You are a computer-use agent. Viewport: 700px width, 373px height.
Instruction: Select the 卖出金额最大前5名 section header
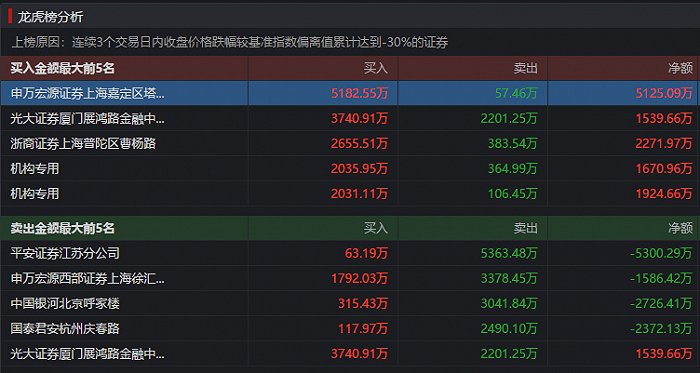click(62, 228)
